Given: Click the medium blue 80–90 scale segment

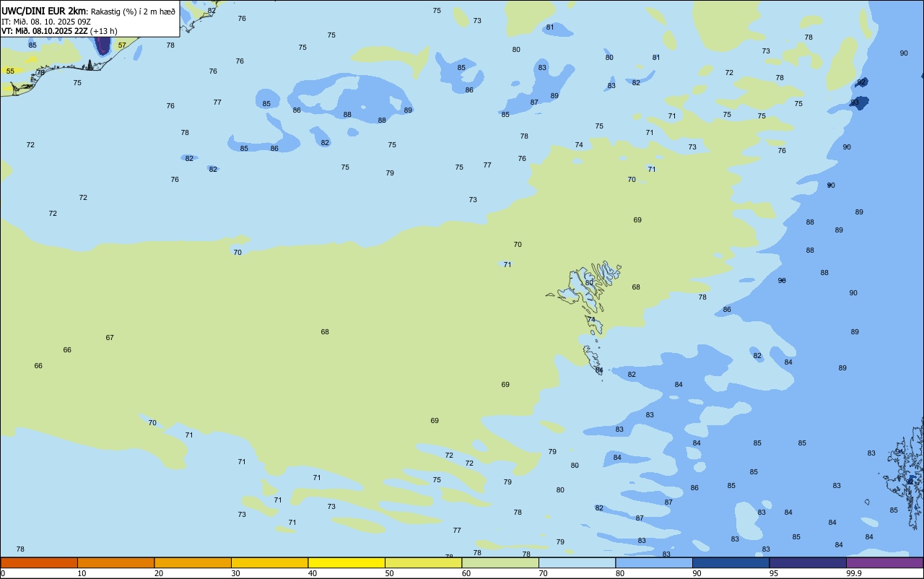Looking at the screenshot, I should point(654,562).
